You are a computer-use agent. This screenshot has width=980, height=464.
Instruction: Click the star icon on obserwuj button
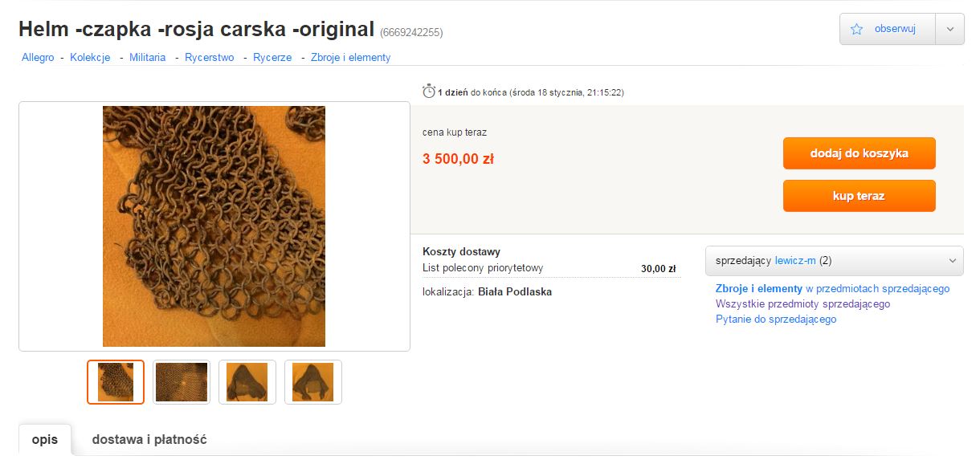pyautogui.click(x=856, y=29)
